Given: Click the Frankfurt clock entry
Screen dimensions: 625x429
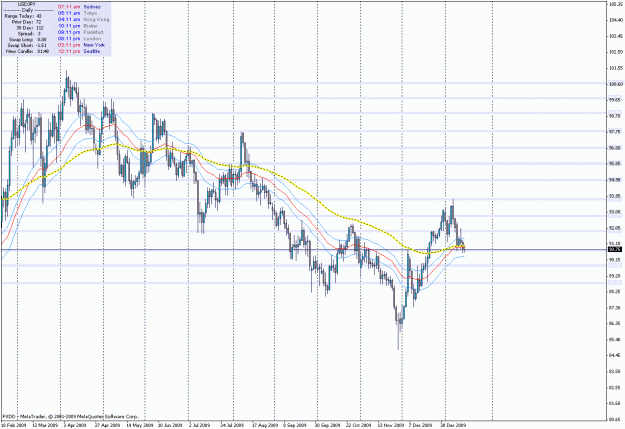Looking at the screenshot, I should coord(81,32).
